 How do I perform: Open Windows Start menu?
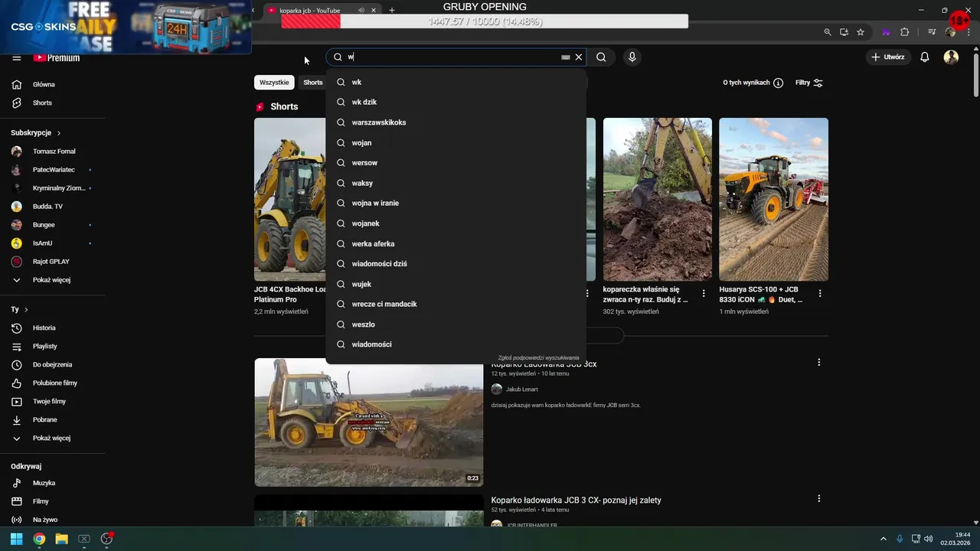(16, 539)
